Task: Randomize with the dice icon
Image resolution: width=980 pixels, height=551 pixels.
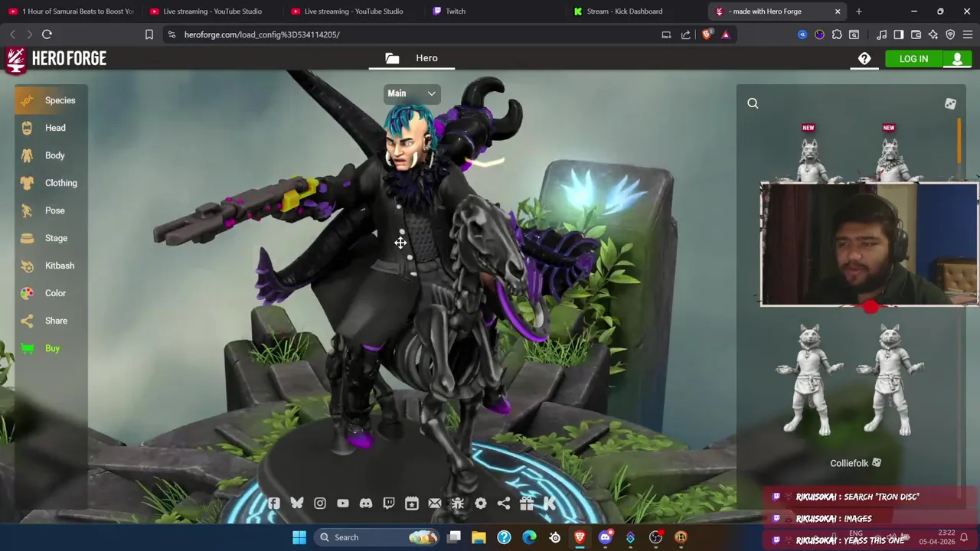Action: click(950, 103)
